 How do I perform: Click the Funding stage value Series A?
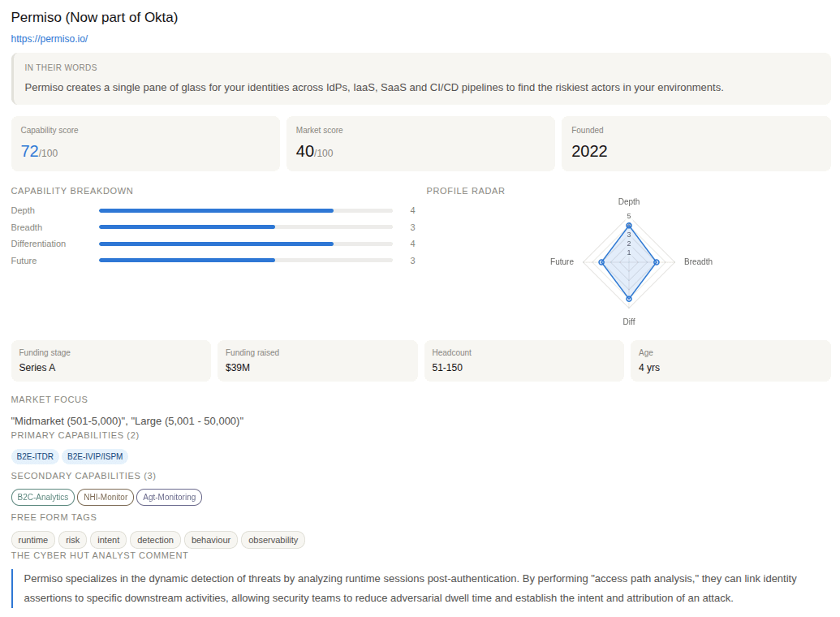tap(37, 368)
